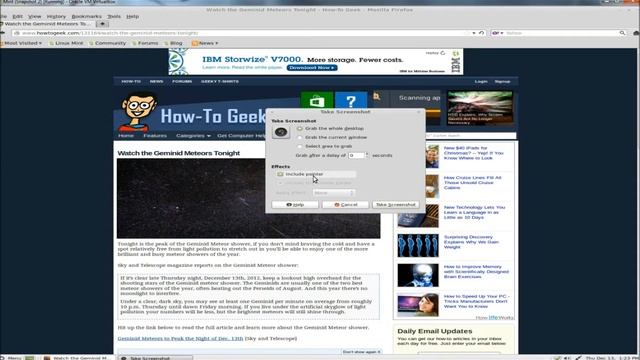Screen dimensions: 640x360
Task: Click the Help button in screenshot dialog
Action: 295,204
